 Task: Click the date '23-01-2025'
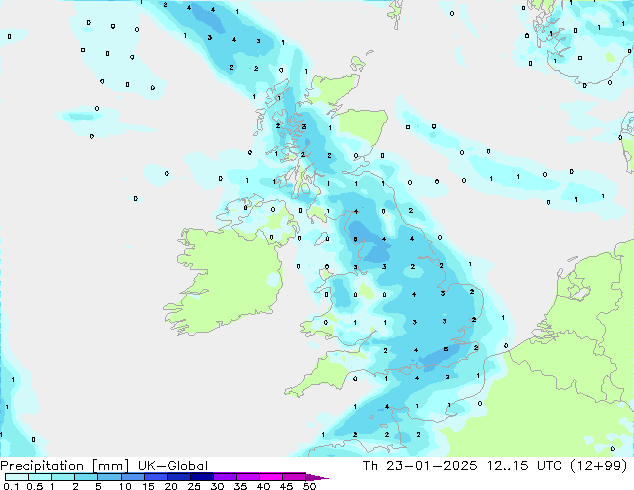(x=431, y=466)
